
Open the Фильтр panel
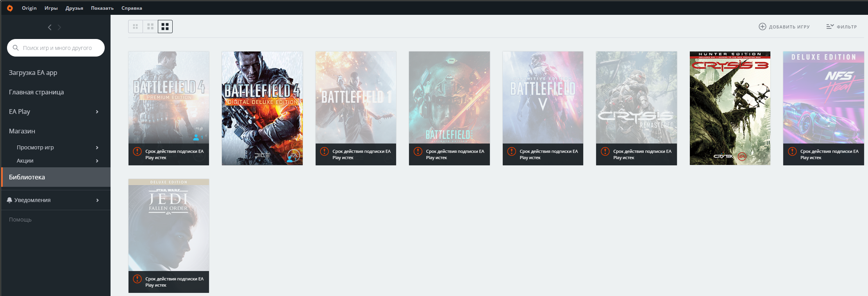coord(841,27)
